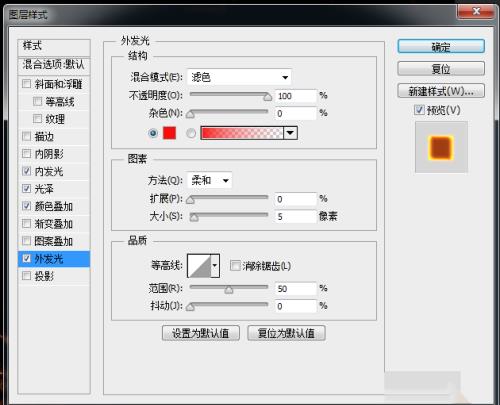
Task: Click the 复位 button
Action: click(x=441, y=69)
